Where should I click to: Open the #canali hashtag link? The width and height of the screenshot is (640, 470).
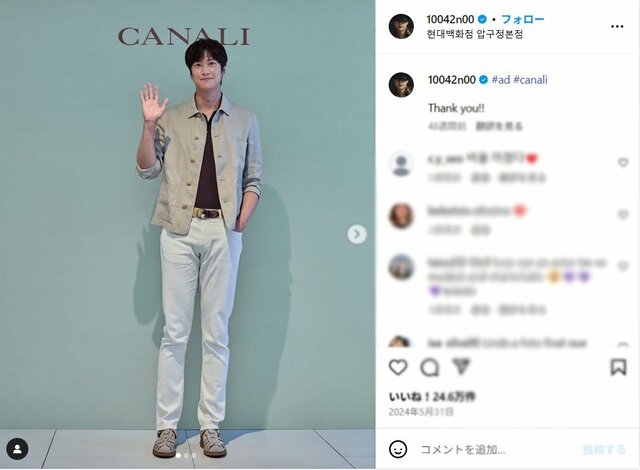click(x=530, y=80)
